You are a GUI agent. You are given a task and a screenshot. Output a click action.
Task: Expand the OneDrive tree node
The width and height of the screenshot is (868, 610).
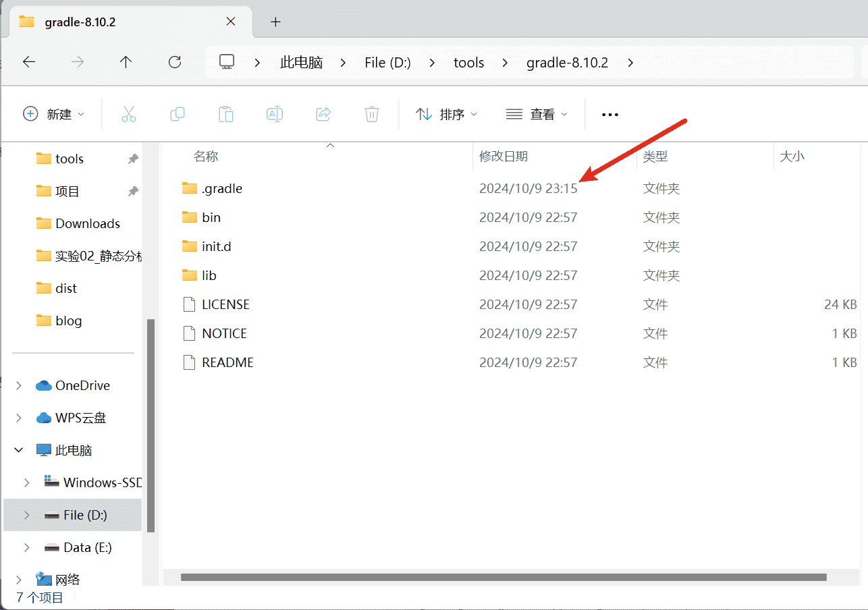tap(19, 385)
